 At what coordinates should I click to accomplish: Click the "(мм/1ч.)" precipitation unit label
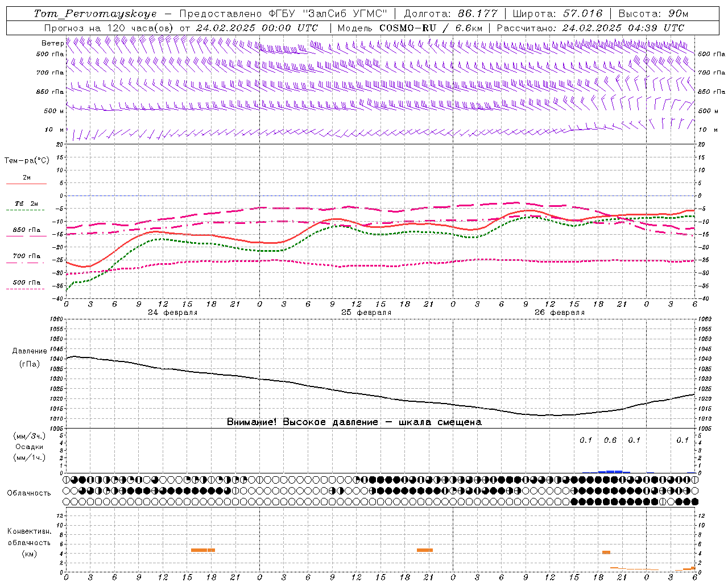pyautogui.click(x=30, y=458)
